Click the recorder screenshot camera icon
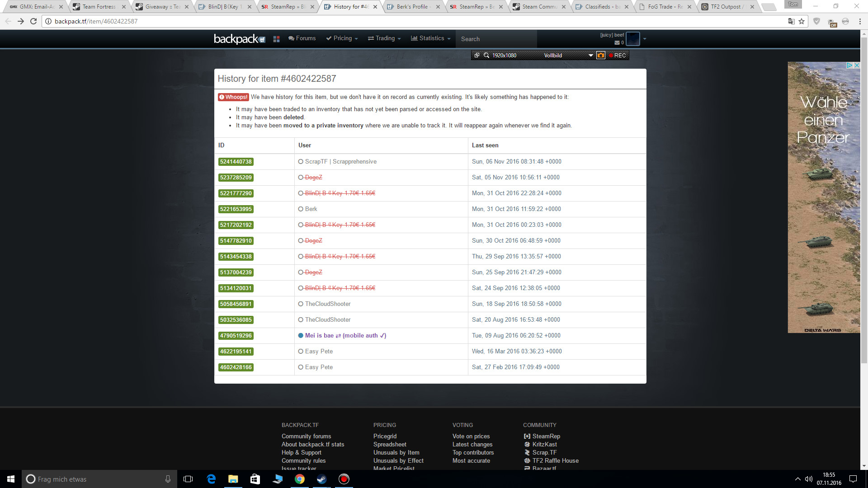 tap(600, 55)
